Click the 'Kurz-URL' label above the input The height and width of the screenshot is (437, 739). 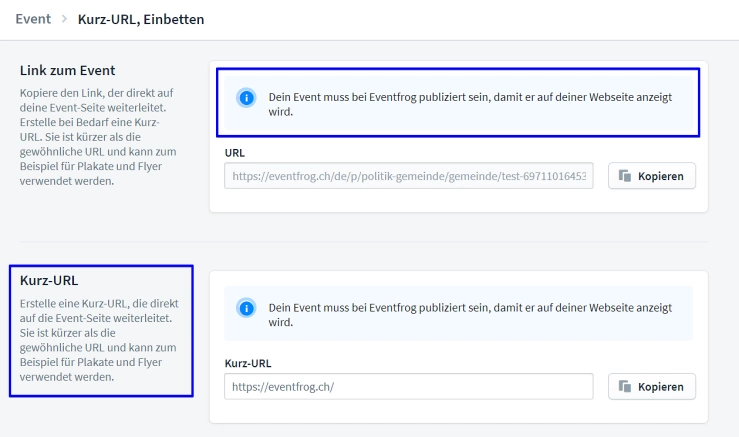248,363
